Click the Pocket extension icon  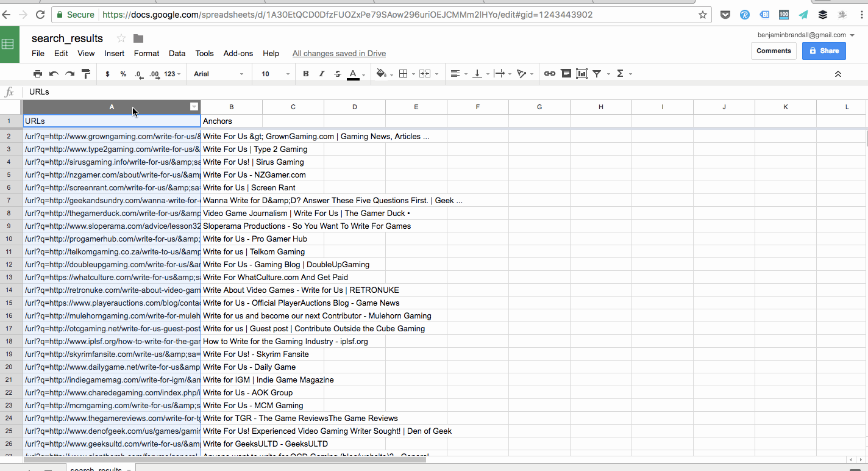pyautogui.click(x=725, y=15)
